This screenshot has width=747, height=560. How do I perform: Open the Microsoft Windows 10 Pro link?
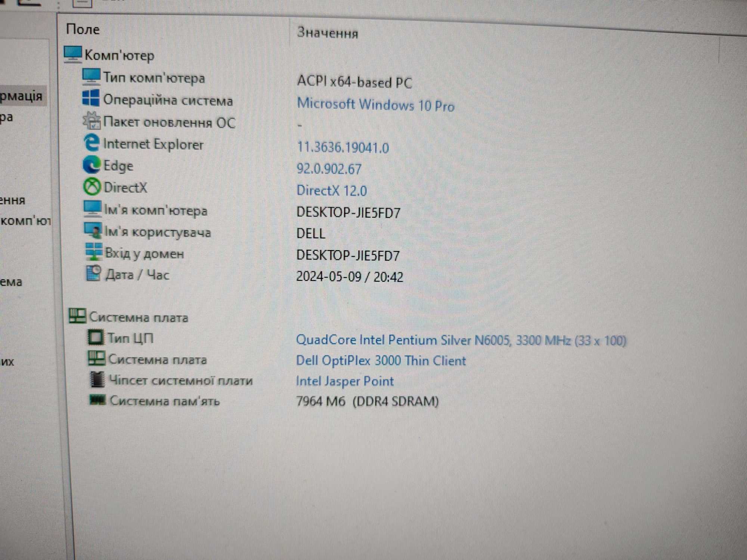pyautogui.click(x=376, y=105)
